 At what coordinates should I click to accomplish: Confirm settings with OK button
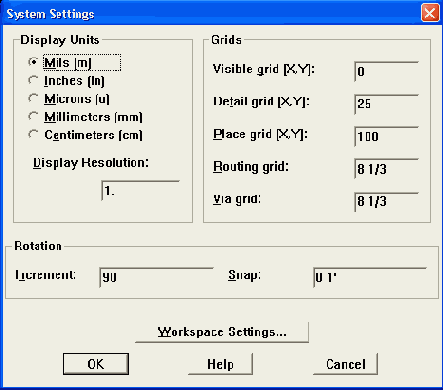click(x=96, y=364)
